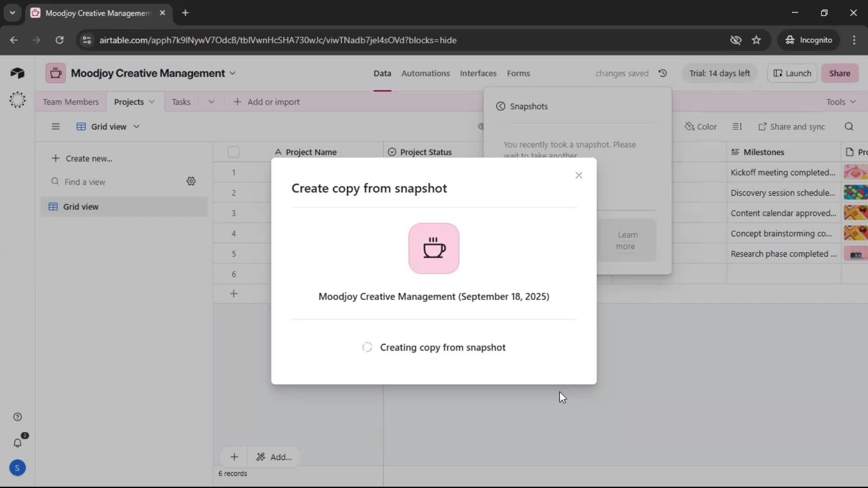Open base history clock icon
The width and height of the screenshot is (868, 488).
[x=663, y=73]
